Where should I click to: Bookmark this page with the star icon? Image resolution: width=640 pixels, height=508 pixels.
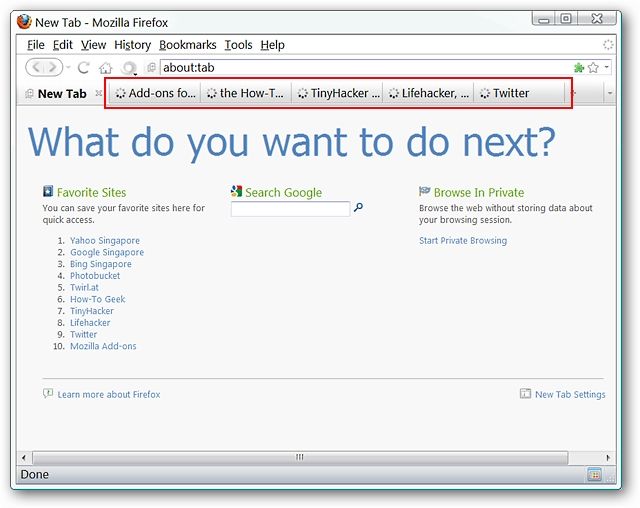coord(593,67)
